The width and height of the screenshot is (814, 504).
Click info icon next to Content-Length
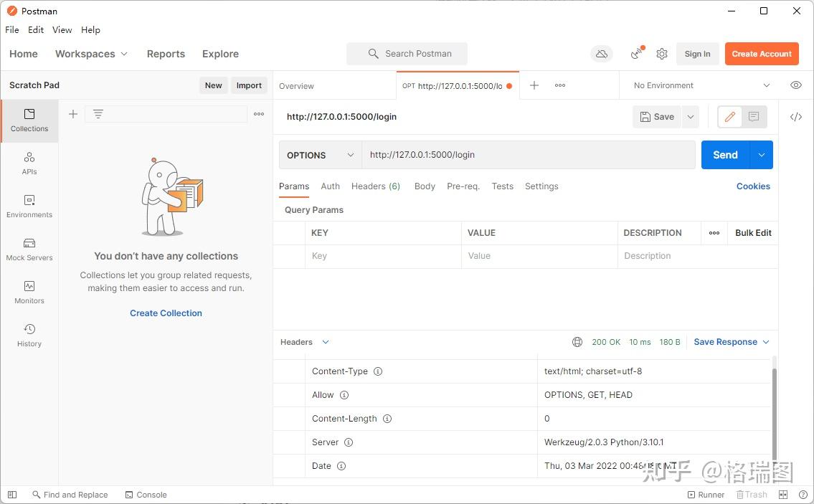point(387,419)
